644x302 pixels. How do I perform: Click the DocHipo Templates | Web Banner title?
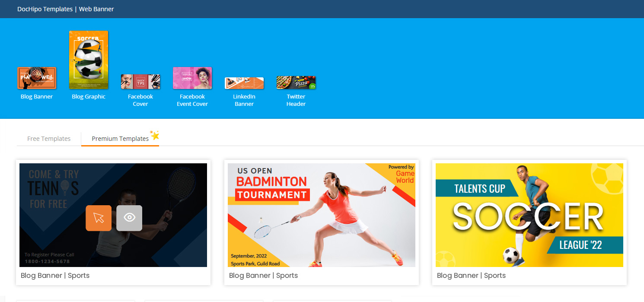pyautogui.click(x=65, y=9)
